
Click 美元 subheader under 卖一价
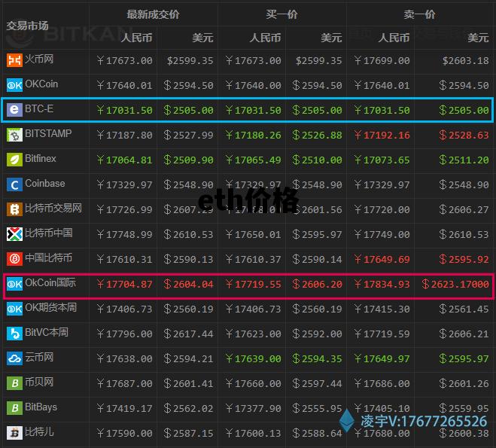click(478, 38)
